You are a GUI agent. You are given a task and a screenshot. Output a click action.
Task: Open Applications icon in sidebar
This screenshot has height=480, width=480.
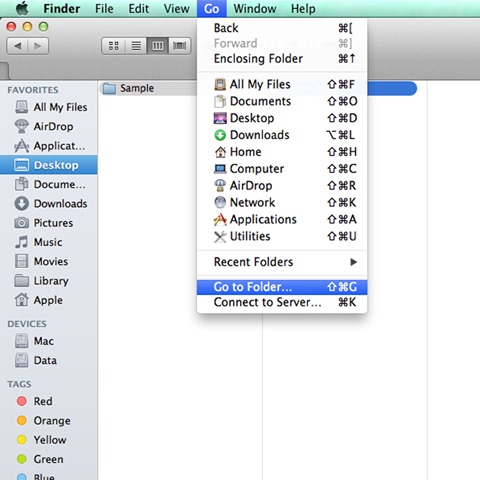(x=22, y=146)
